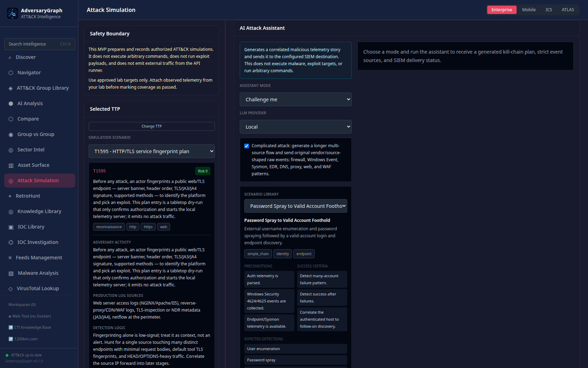Click the AdversaryGraph logo icon
Image resolution: width=588 pixels, height=368 pixels.
[13, 13]
